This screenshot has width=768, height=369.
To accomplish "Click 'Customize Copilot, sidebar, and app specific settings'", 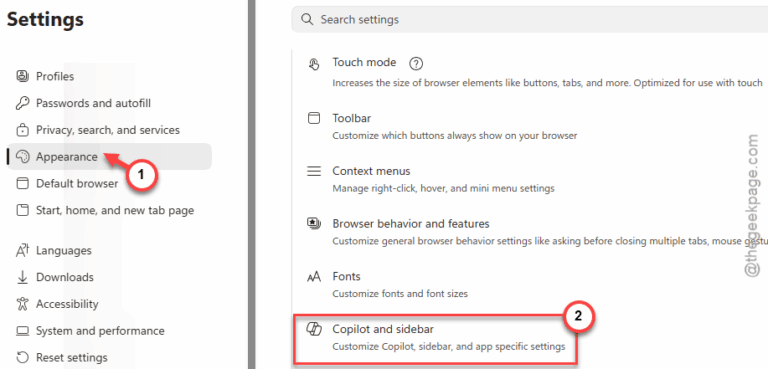I will [449, 347].
